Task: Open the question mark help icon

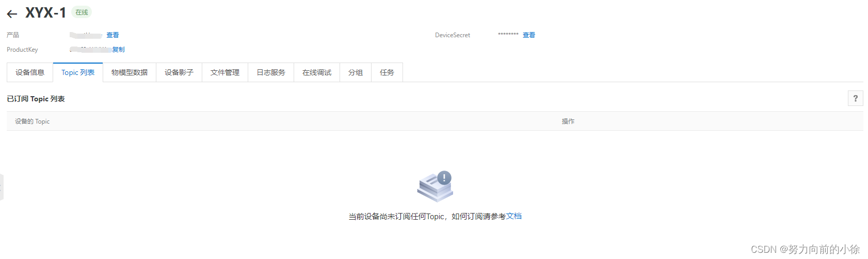Action: coord(855,98)
